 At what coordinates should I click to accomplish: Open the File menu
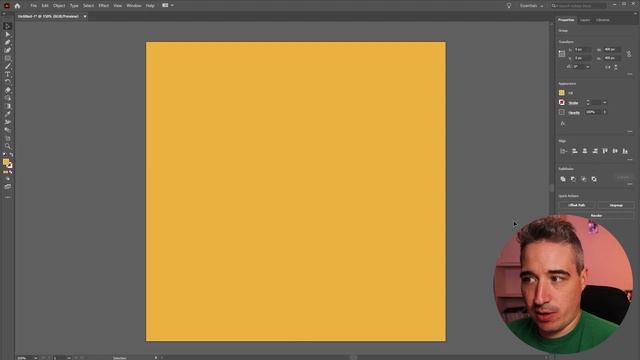[33, 6]
